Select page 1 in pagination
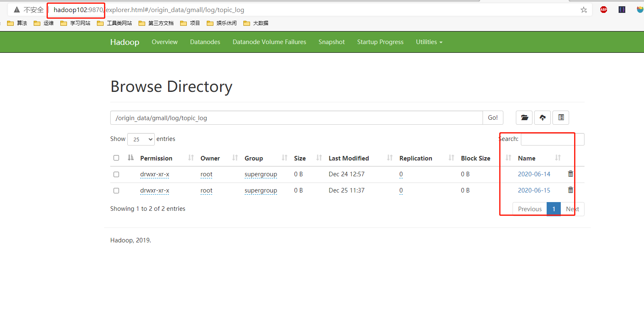This screenshot has height=316, width=644. coord(554,209)
